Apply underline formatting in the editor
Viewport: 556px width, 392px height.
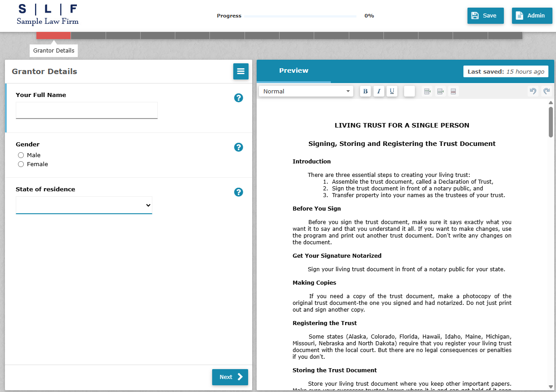click(391, 91)
